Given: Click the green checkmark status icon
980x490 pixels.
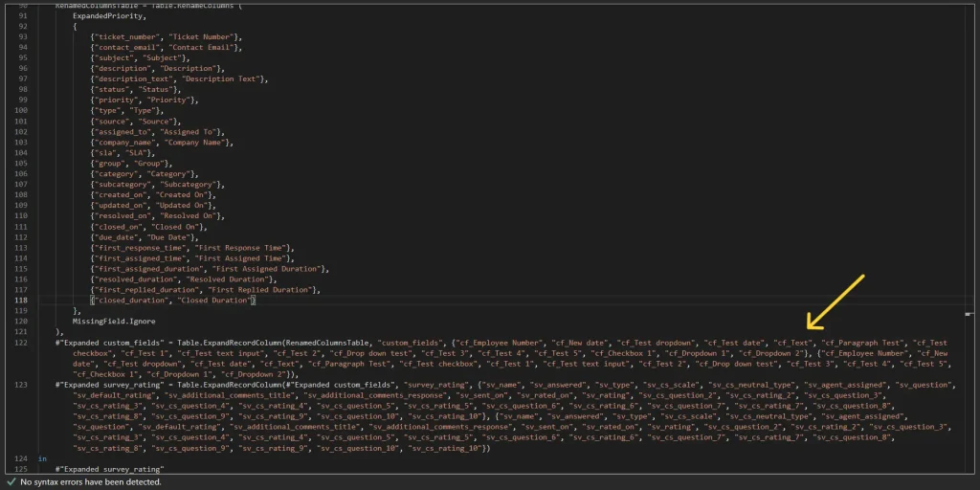Looking at the screenshot, I should coord(11,482).
